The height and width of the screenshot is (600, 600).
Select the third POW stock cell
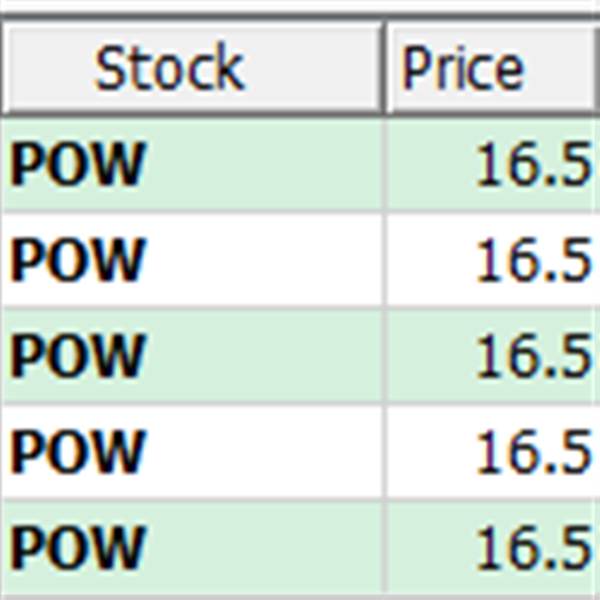click(191, 356)
